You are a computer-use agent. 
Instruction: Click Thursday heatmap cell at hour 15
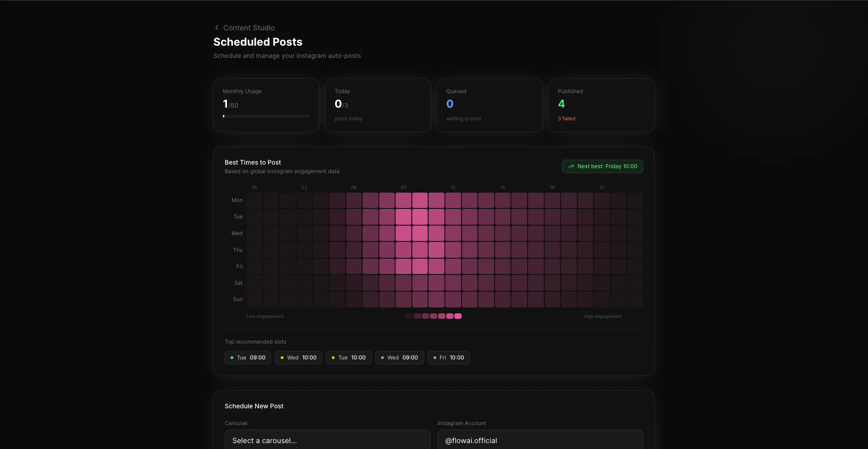point(503,250)
